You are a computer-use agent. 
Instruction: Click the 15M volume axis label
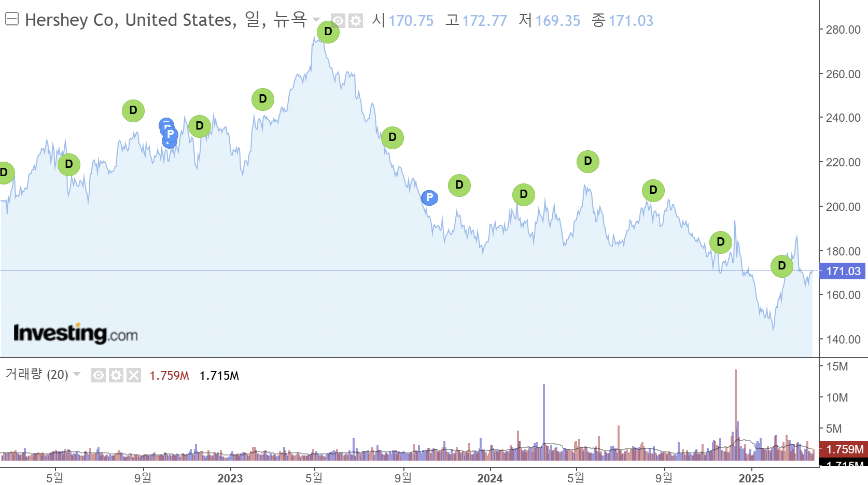click(x=837, y=367)
